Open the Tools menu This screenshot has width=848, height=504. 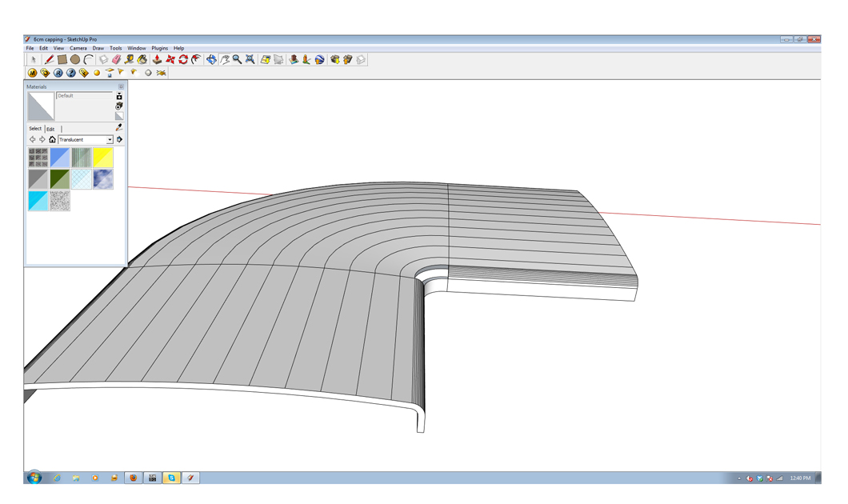click(116, 48)
